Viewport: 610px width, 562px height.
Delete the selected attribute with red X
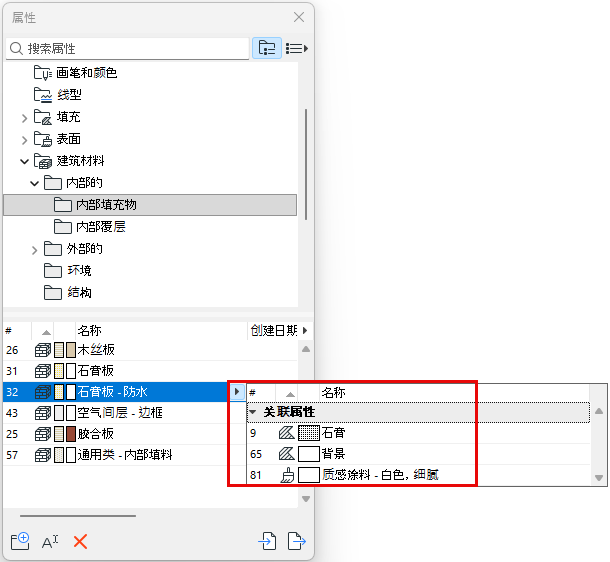tap(80, 541)
